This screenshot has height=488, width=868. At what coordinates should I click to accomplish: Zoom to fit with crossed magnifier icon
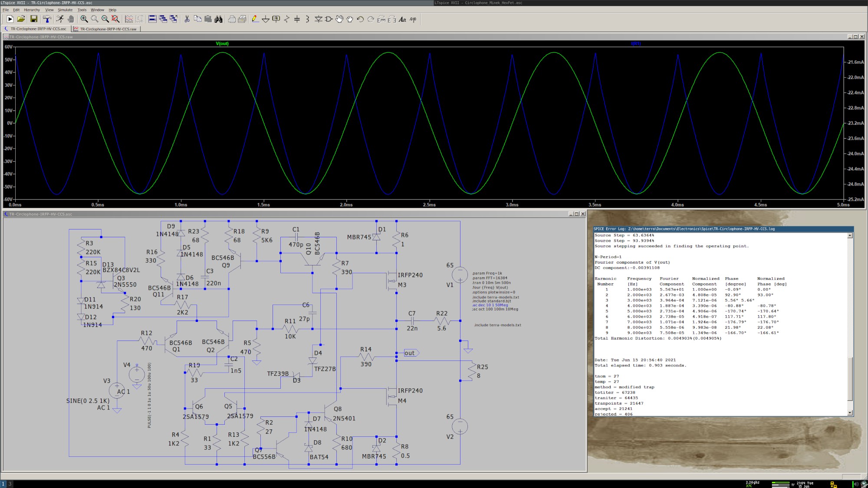click(x=115, y=19)
